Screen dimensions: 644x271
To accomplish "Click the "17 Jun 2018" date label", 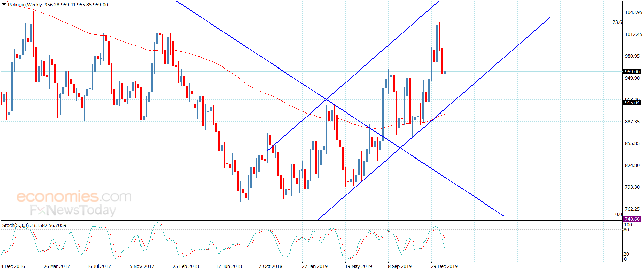I will [x=229, y=266].
